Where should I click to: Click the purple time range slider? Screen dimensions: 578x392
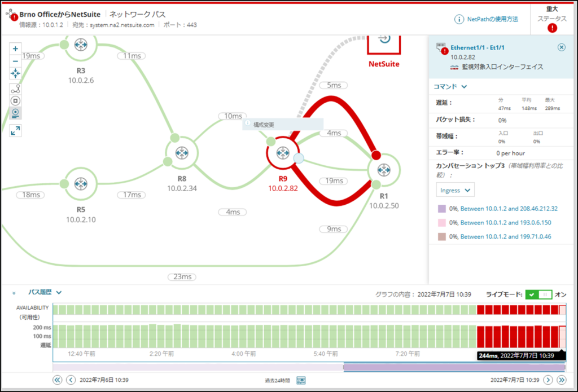pyautogui.click(x=454, y=367)
